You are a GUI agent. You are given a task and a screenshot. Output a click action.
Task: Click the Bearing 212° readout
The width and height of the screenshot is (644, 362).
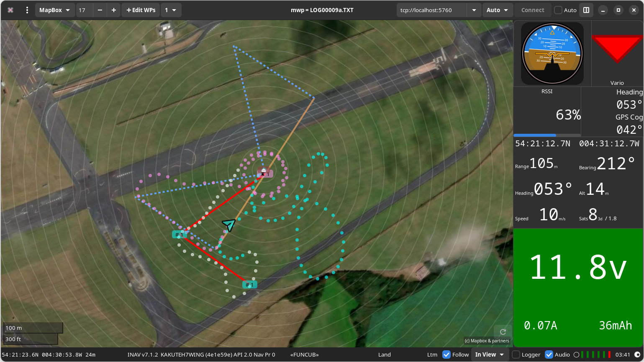point(608,163)
